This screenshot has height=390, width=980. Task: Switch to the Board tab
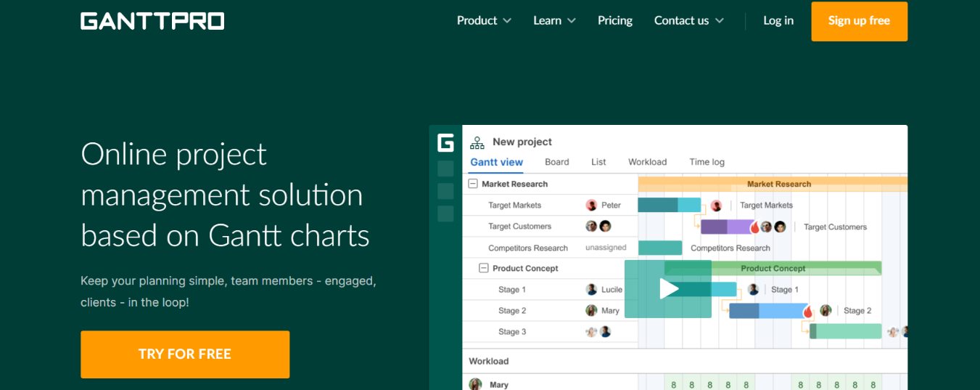[557, 162]
